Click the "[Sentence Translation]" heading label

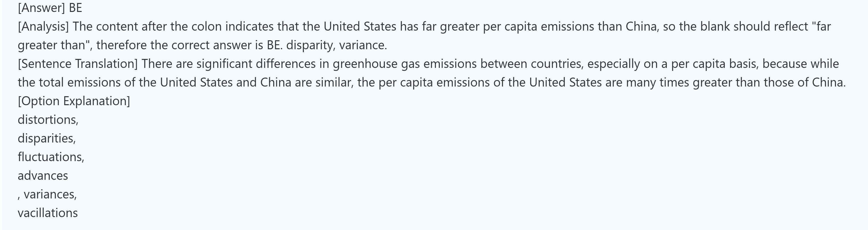[x=77, y=64]
